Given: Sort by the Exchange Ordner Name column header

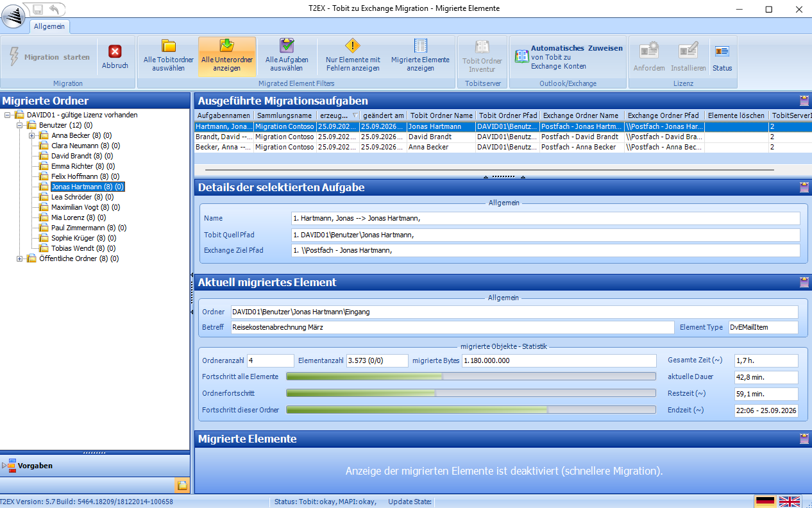Looking at the screenshot, I should click(x=582, y=115).
